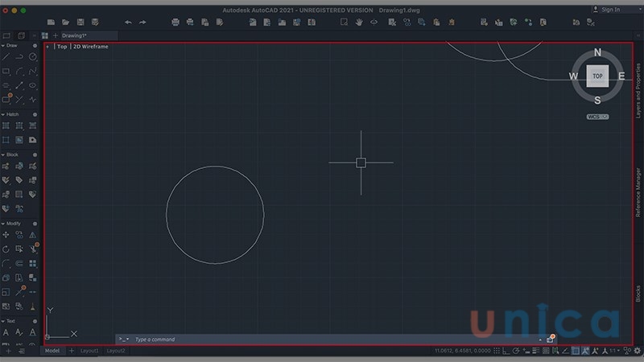Collapse the Draw panel section
644x362 pixels.
[3, 46]
